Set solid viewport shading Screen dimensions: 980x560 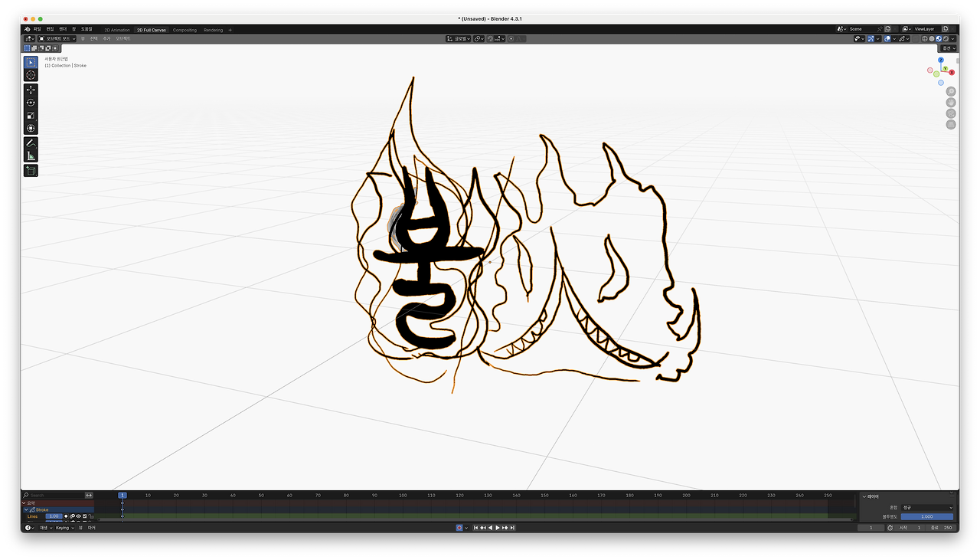pyautogui.click(x=932, y=38)
